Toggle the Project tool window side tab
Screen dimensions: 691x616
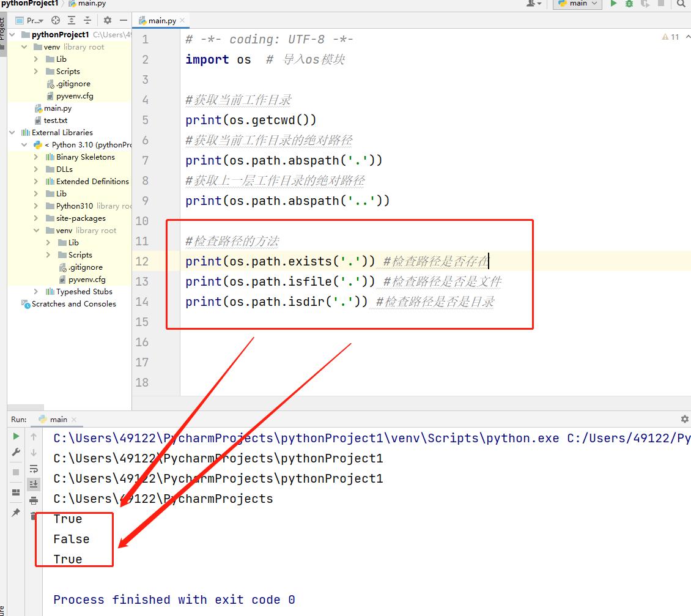click(x=2, y=28)
